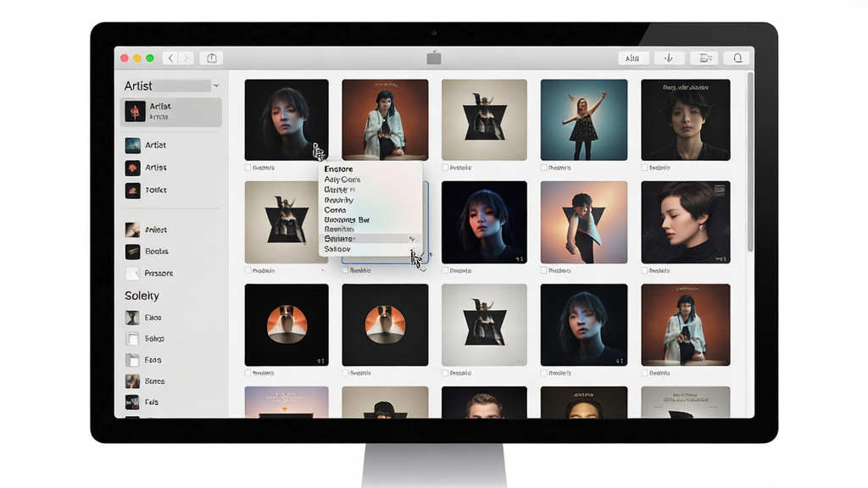The image size is (868, 488).
Task: Tick checkbox under the left vinyl record album
Action: click(x=248, y=374)
